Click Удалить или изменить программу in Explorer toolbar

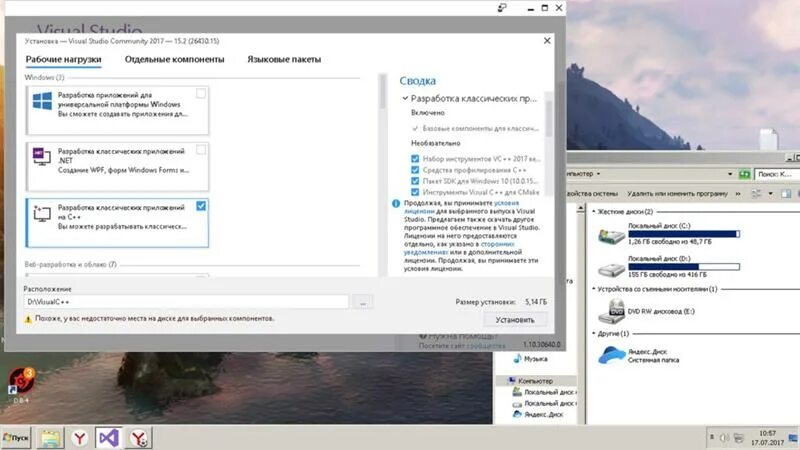[677, 194]
